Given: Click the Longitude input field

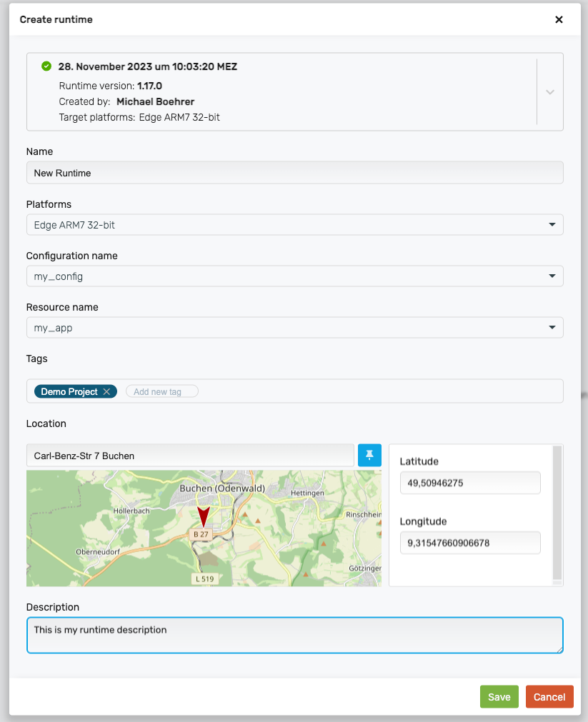Looking at the screenshot, I should tap(469, 543).
